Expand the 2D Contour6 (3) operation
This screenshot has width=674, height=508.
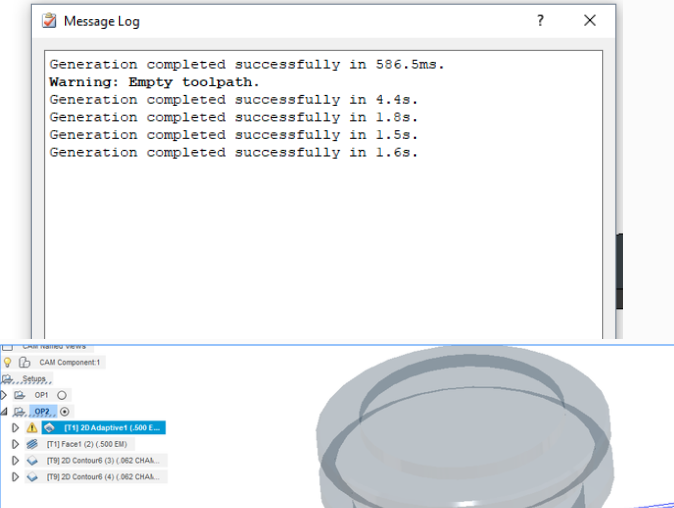pos(15,460)
